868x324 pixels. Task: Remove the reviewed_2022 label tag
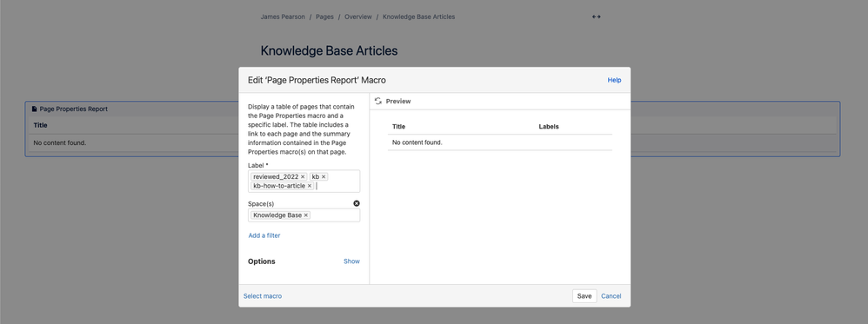303,177
